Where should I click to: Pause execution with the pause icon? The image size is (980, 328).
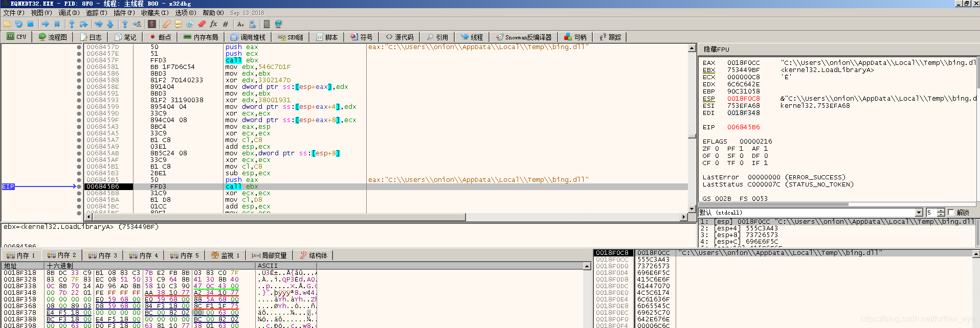[57, 24]
